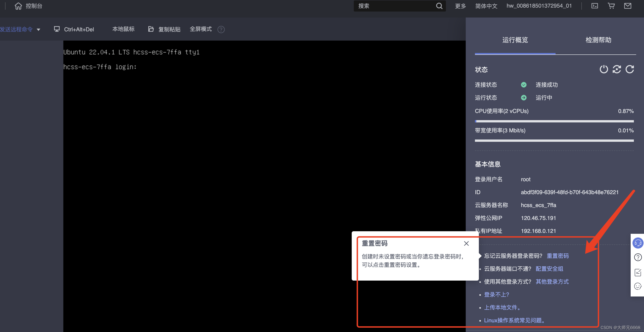644x332 pixels.
Task: Click the elastic IP 120.46.75.191
Action: (x=538, y=218)
